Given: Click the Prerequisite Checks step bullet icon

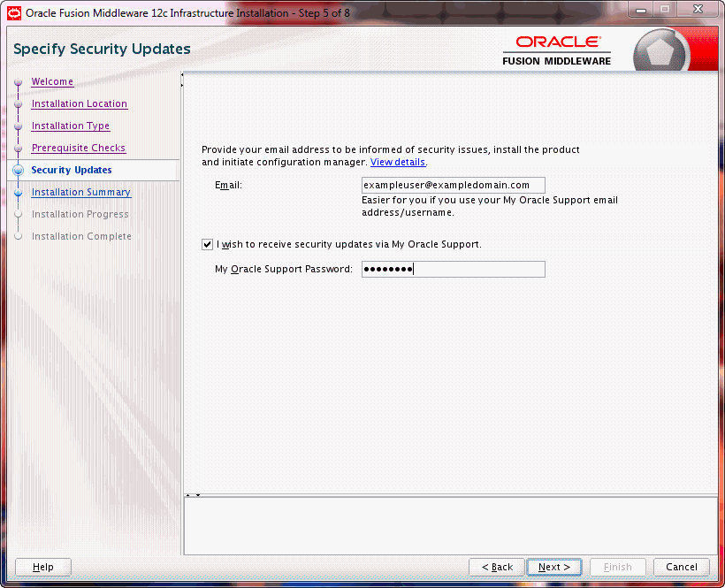Looking at the screenshot, I should click(19, 149).
